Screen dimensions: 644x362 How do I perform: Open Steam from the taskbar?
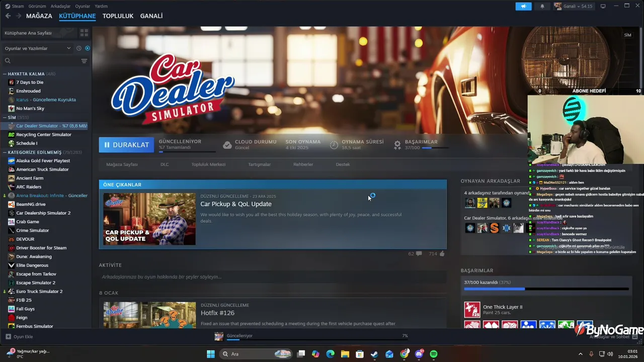point(374,354)
